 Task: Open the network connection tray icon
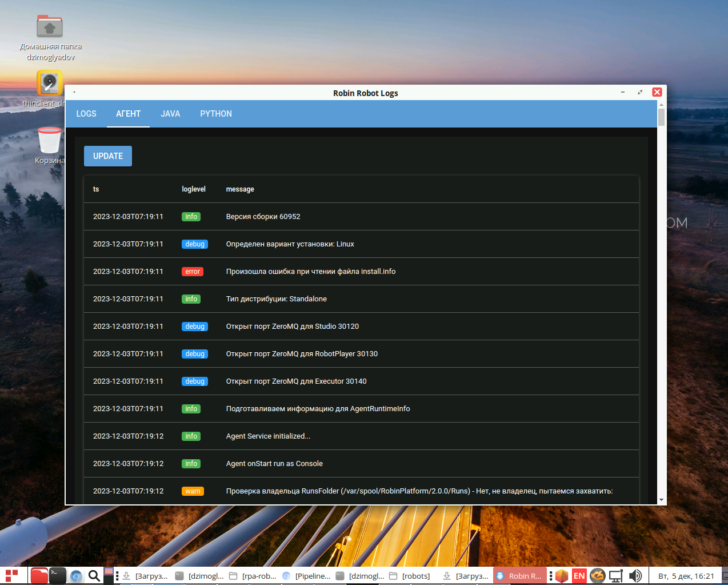[x=616, y=576]
